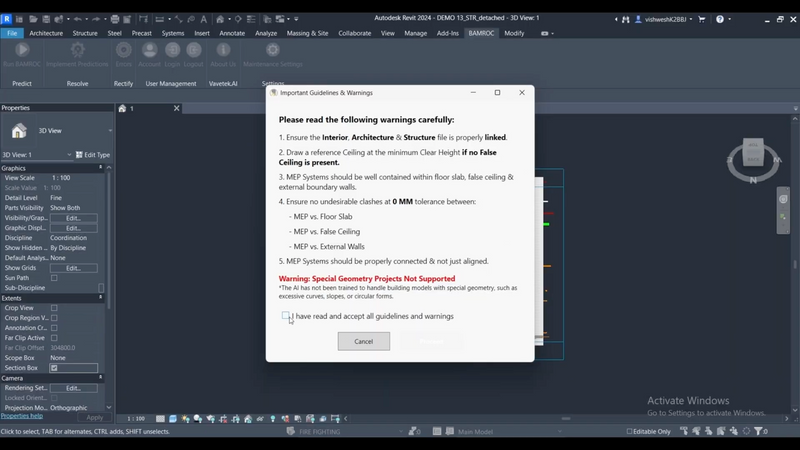
Task: Switch to the Systems ribbon tab
Action: point(173,33)
